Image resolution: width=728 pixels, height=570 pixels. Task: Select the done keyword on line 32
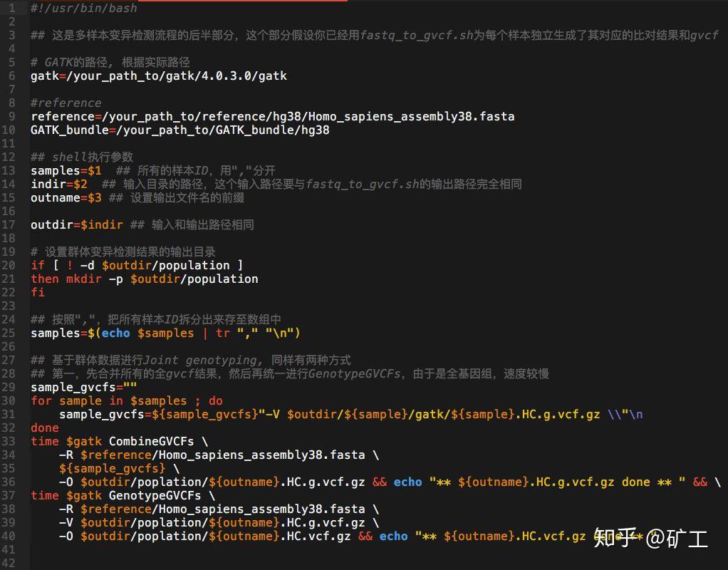point(44,427)
